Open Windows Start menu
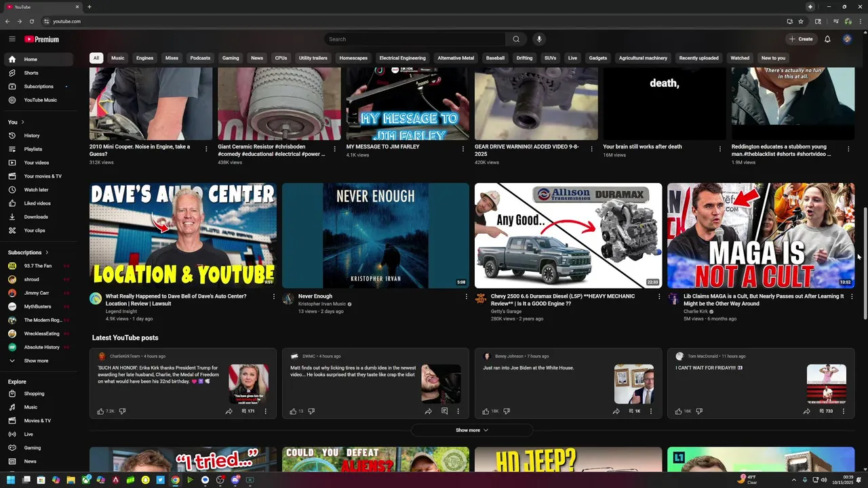Screen dimensions: 868x488 [12, 480]
